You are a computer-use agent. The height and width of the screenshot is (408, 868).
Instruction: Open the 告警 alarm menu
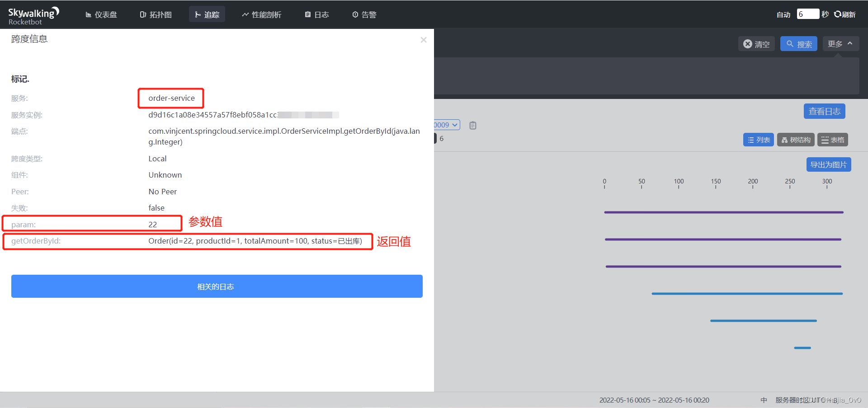[364, 14]
